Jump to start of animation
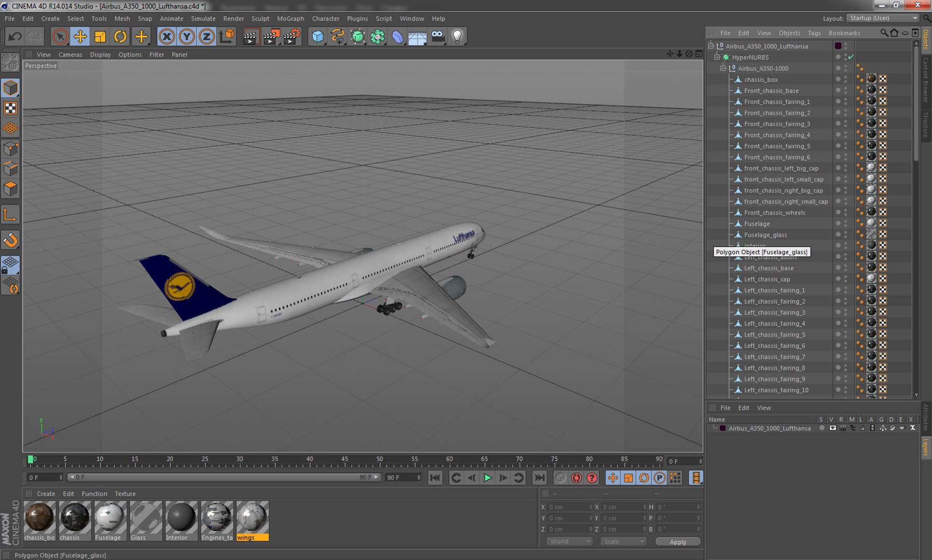This screenshot has height=560, width=932. tap(435, 478)
